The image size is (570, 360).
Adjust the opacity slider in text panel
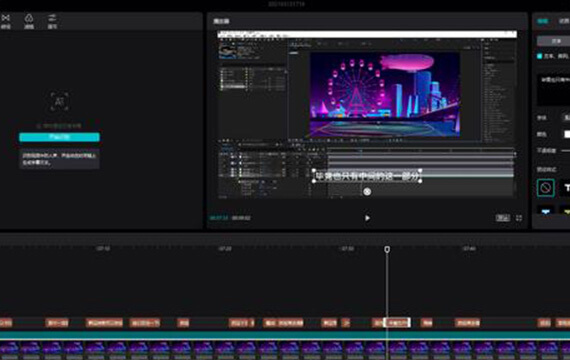point(566,151)
